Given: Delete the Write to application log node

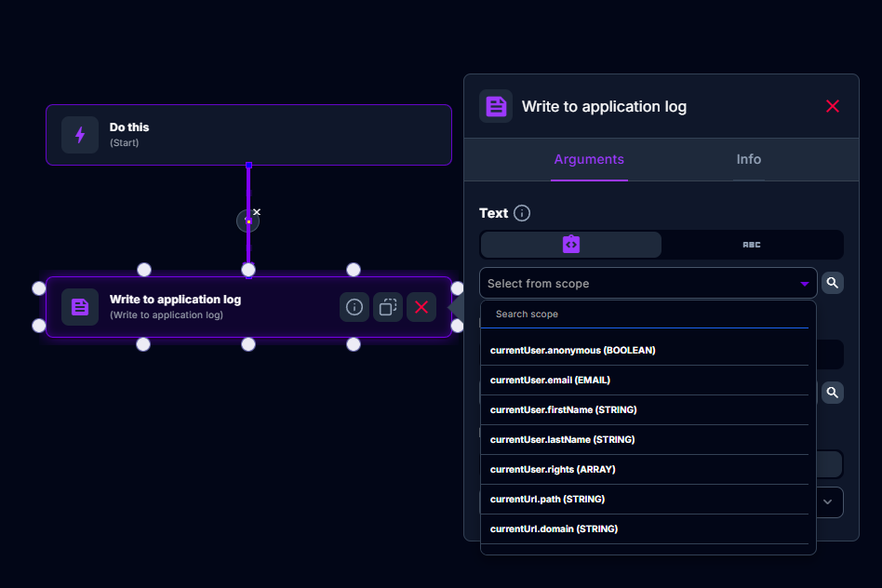Looking at the screenshot, I should pos(421,307).
